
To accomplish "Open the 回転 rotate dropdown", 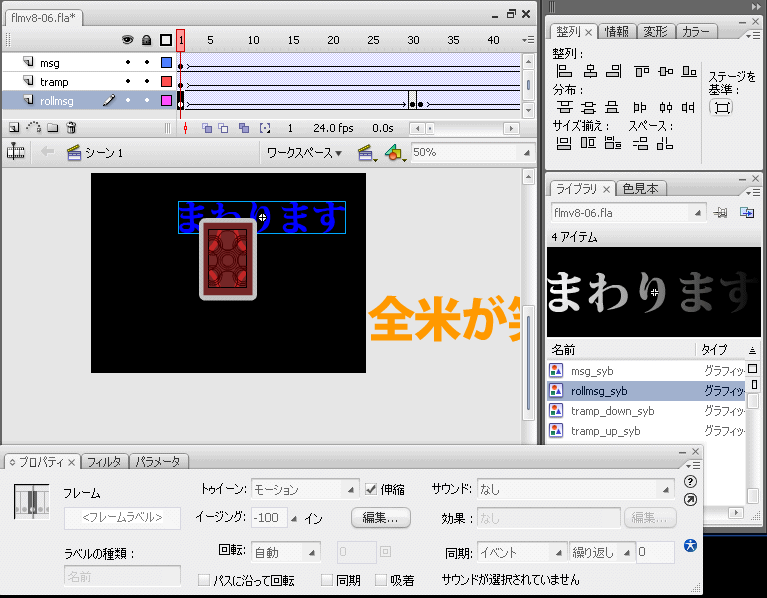I will tap(286, 552).
